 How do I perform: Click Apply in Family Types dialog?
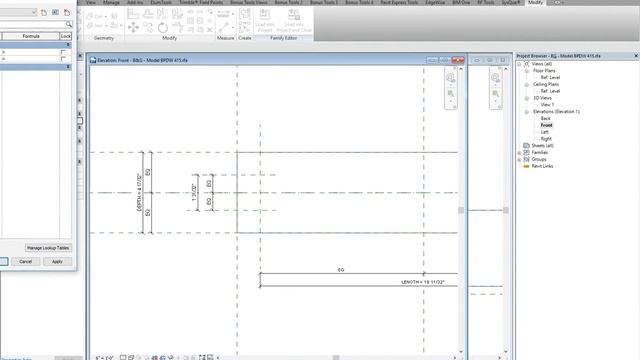pos(57,262)
